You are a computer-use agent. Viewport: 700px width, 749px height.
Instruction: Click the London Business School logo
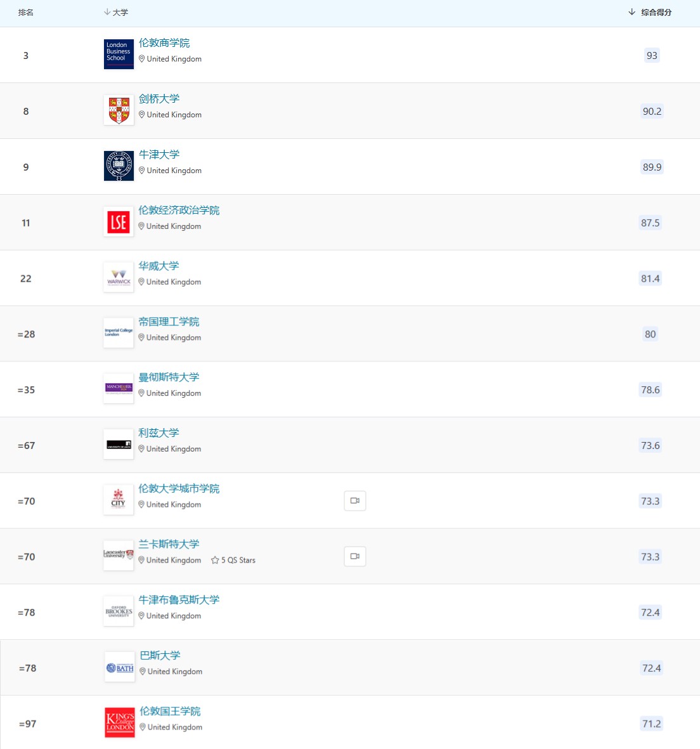point(119,54)
